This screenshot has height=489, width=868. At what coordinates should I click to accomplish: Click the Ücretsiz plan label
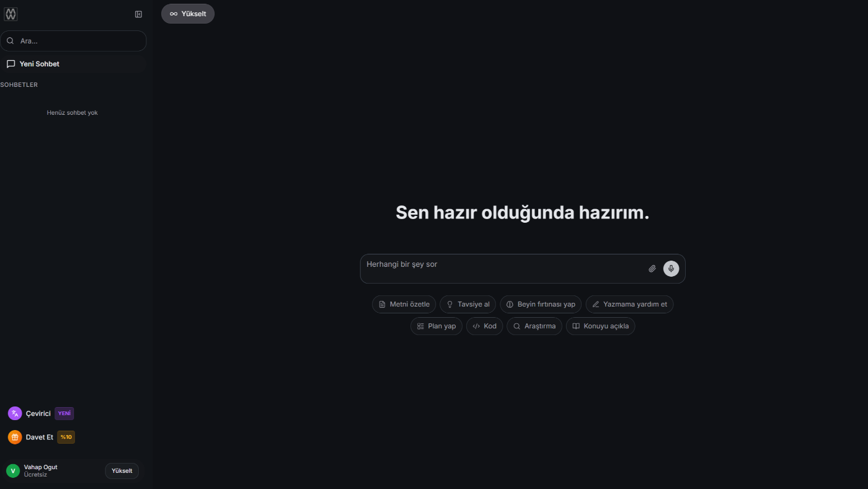tap(35, 475)
